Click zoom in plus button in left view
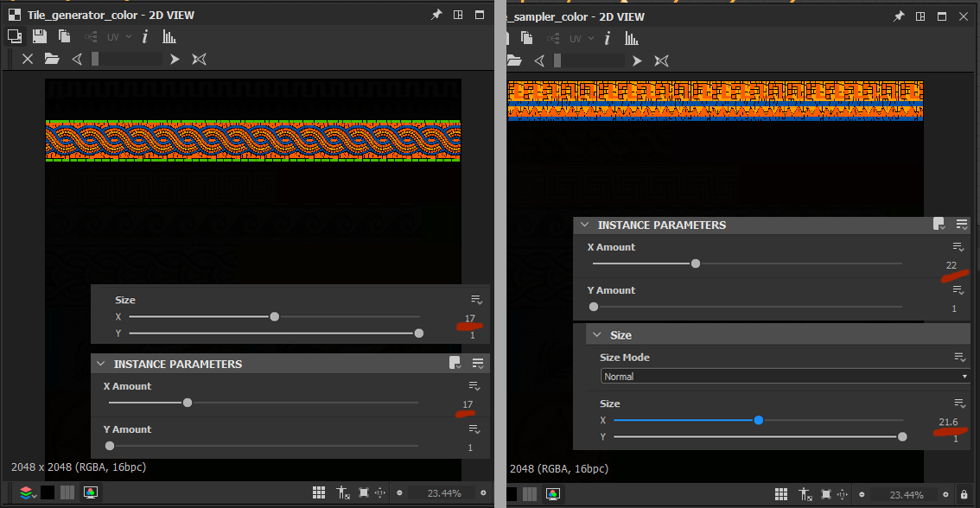980x508 pixels. click(483, 493)
